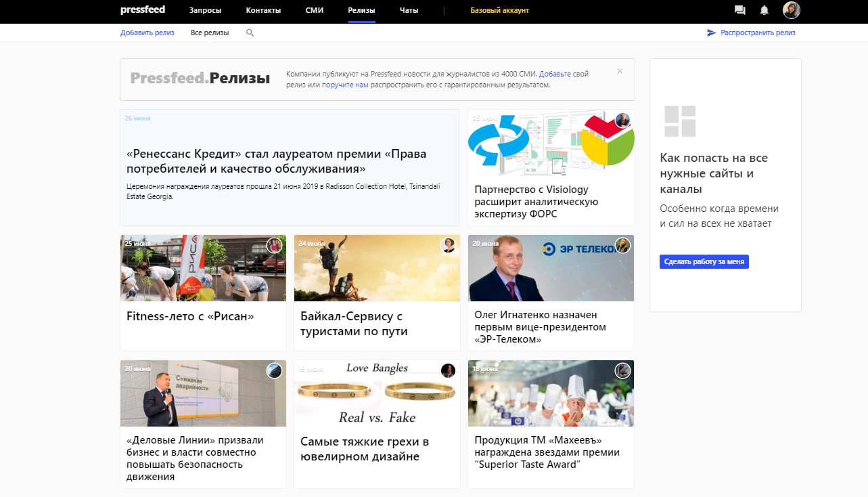Select the Все релизы tab
868x497 pixels.
tap(210, 33)
